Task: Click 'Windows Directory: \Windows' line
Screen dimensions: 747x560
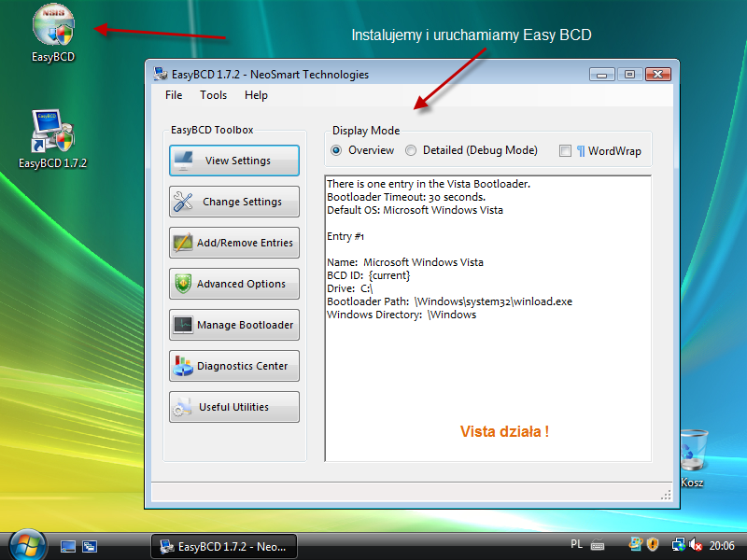Action: coord(402,315)
